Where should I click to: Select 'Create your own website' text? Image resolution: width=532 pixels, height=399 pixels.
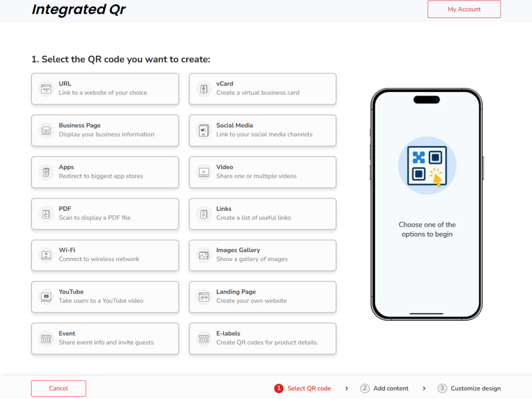pyautogui.click(x=252, y=301)
